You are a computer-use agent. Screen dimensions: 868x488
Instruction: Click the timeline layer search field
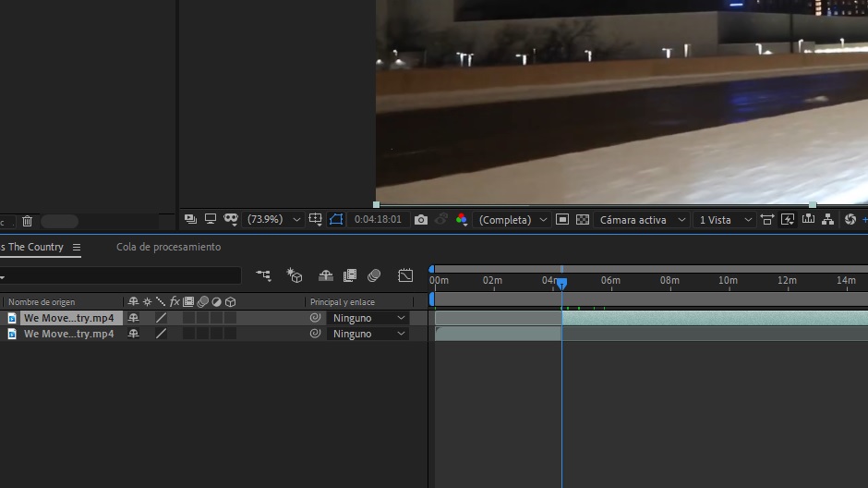coord(121,275)
